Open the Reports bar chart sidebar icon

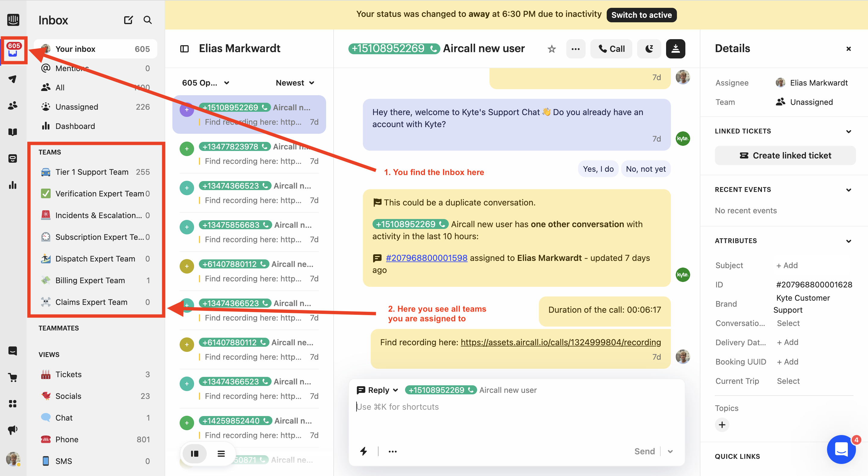pos(13,185)
